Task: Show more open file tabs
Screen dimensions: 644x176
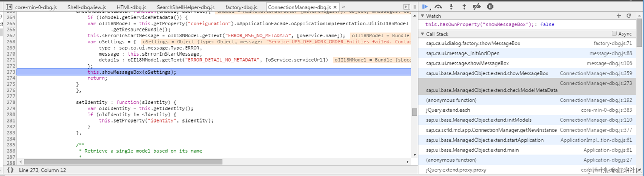Action: coord(343,7)
